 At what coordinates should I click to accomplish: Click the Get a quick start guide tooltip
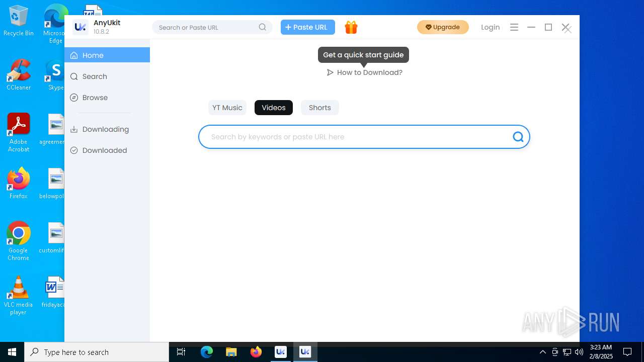pyautogui.click(x=363, y=55)
